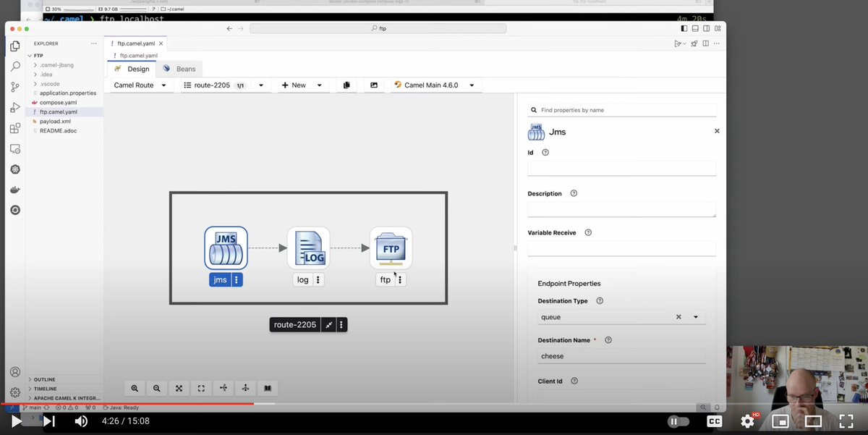Click the LOG node icon in route
Image resolution: width=868 pixels, height=435 pixels.
[x=308, y=248]
